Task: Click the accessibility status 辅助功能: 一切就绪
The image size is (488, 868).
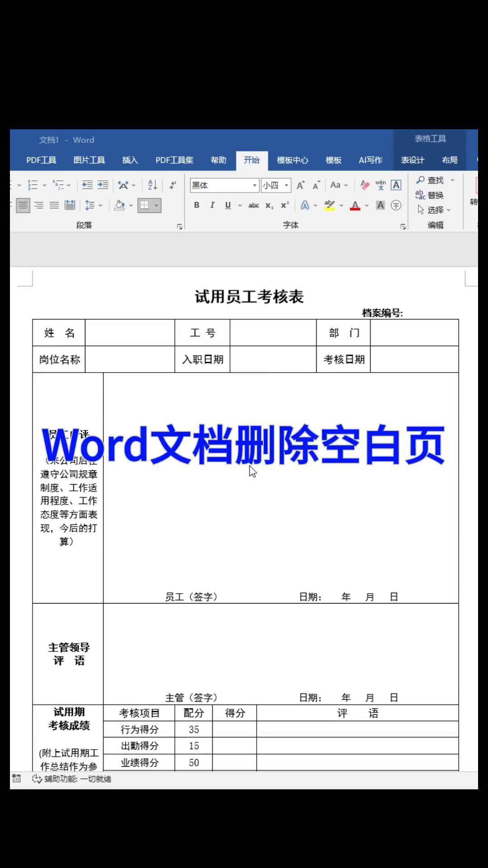Action: click(72, 779)
